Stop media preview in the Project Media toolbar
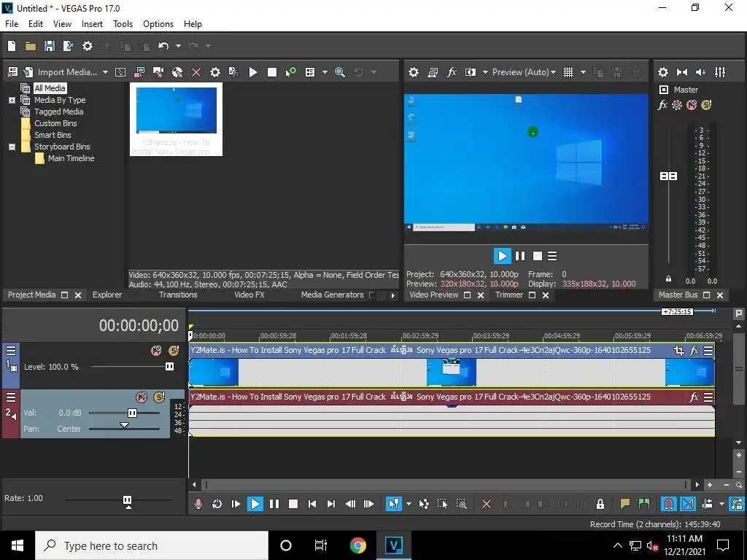This screenshot has height=560, width=747. pyautogui.click(x=272, y=72)
